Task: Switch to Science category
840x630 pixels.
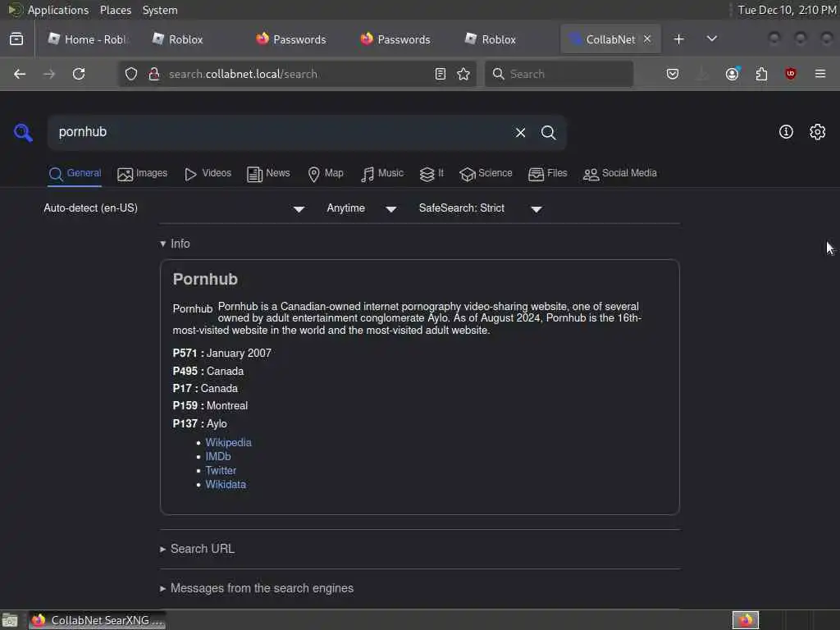Action: pos(486,174)
